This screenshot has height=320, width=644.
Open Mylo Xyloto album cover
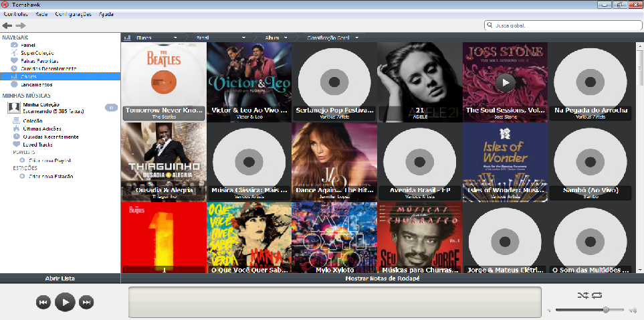(x=334, y=238)
